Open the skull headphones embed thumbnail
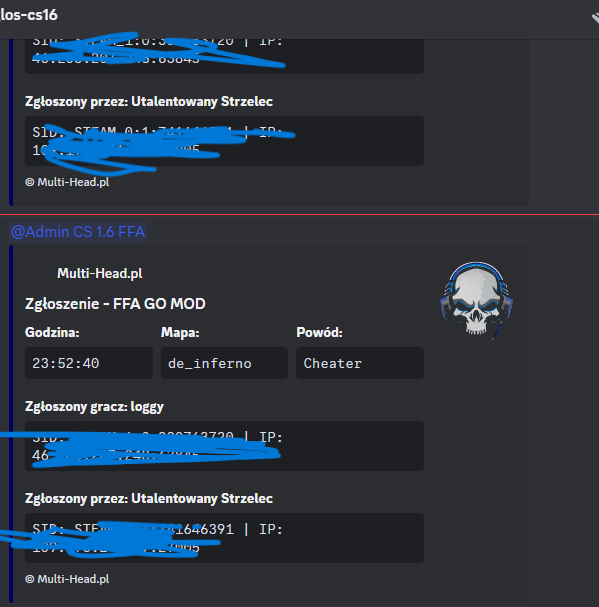599x607 pixels. pyautogui.click(x=476, y=300)
